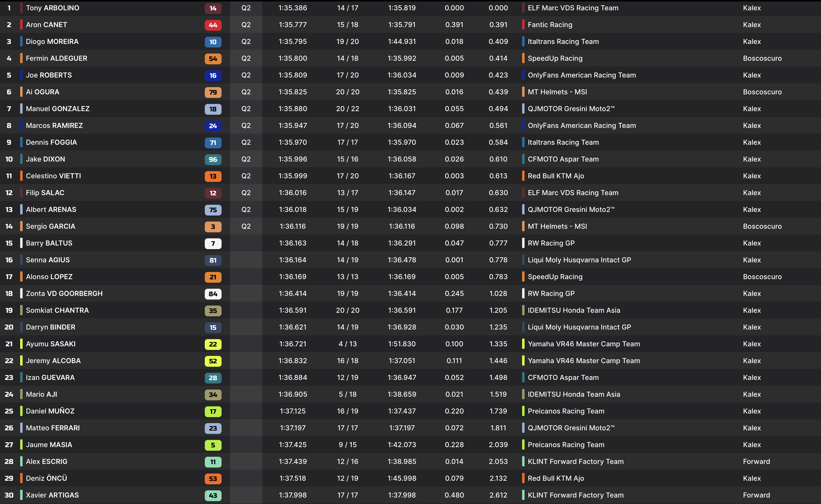Click on rider Zonta VD GOORBERGH
The width and height of the screenshot is (821, 504).
pos(64,293)
